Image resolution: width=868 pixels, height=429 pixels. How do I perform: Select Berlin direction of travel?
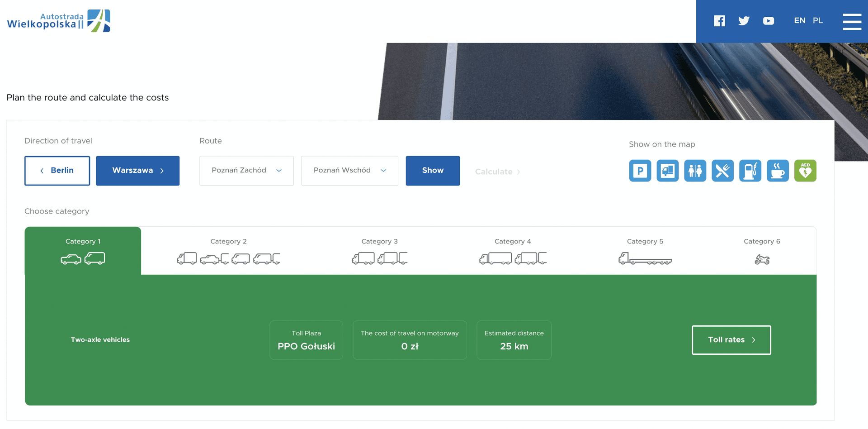(x=57, y=171)
